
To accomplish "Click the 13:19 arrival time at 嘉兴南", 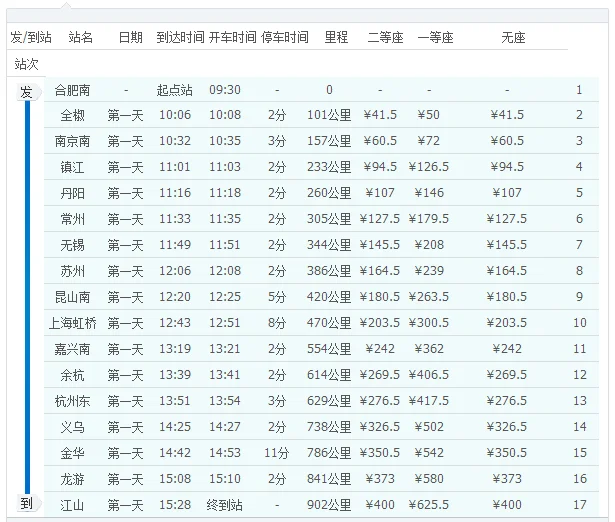I will click(175, 349).
